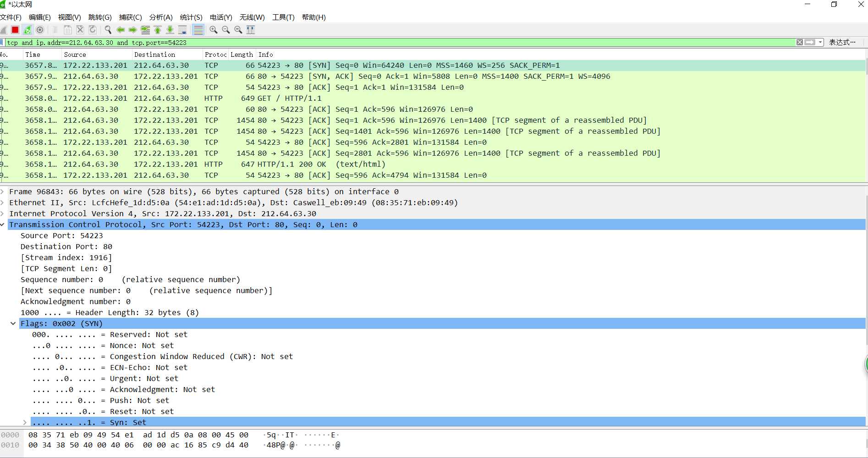Sort packets by the Destination column
This screenshot has height=458, width=868.
167,55
